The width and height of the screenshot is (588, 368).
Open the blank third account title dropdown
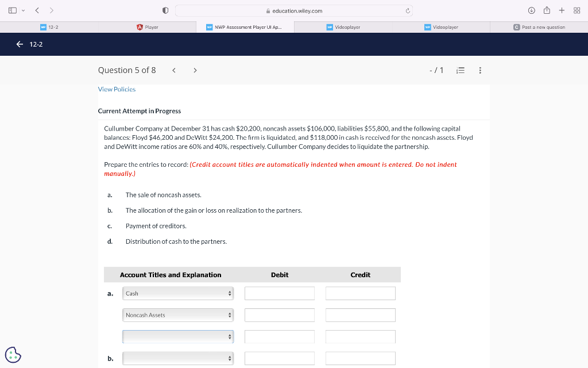(177, 336)
